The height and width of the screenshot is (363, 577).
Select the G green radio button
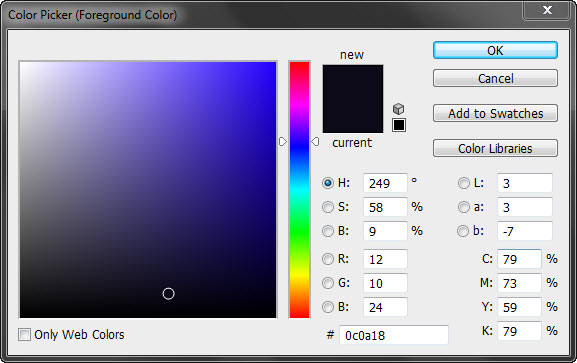tap(328, 283)
